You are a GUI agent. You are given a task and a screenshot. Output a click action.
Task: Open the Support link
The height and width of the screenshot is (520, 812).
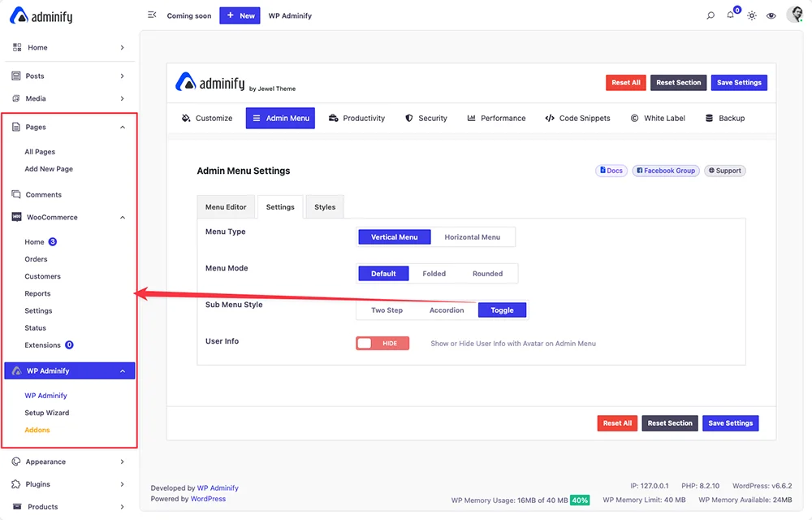[x=724, y=171]
